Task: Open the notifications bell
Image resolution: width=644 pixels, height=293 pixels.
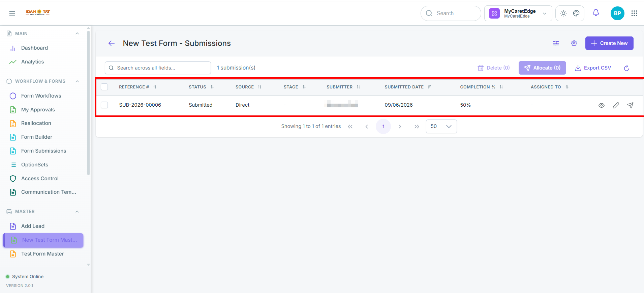Action: 596,13
